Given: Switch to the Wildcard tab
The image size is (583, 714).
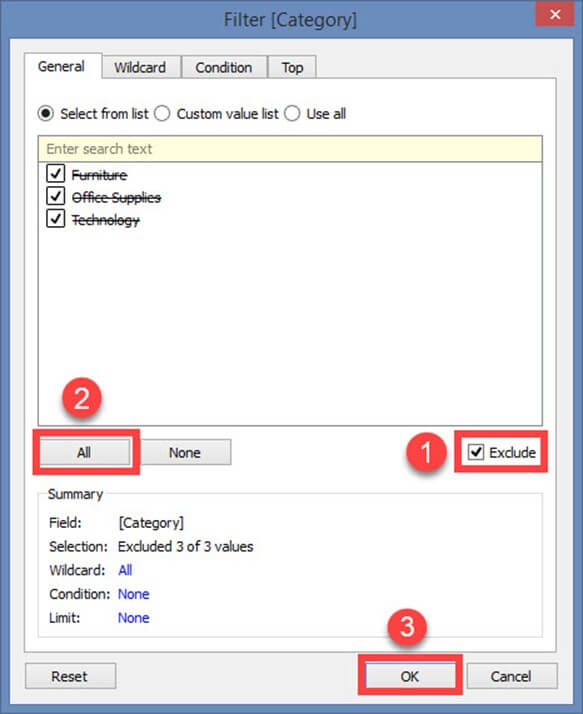Looking at the screenshot, I should [x=141, y=67].
